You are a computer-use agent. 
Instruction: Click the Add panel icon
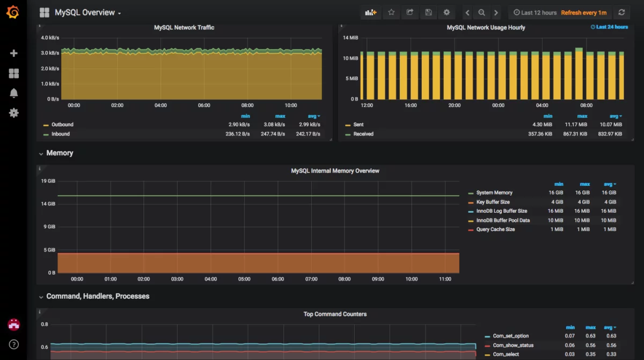[x=371, y=12]
